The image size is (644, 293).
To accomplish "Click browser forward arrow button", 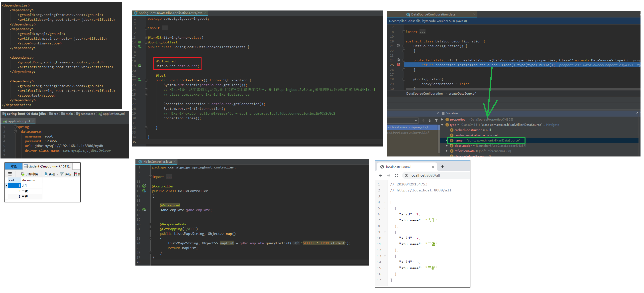I will 389,175.
